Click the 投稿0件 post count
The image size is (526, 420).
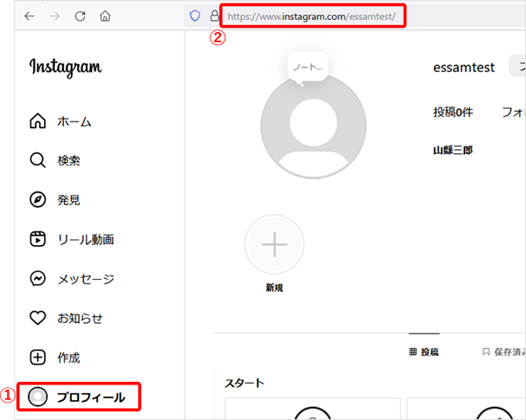[x=453, y=112]
